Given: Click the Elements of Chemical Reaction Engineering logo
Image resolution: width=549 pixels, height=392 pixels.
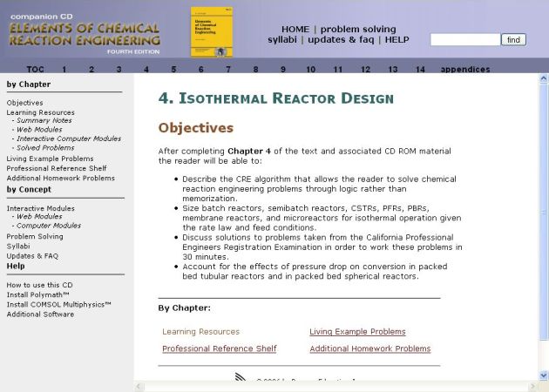Looking at the screenshot, I should [85, 34].
